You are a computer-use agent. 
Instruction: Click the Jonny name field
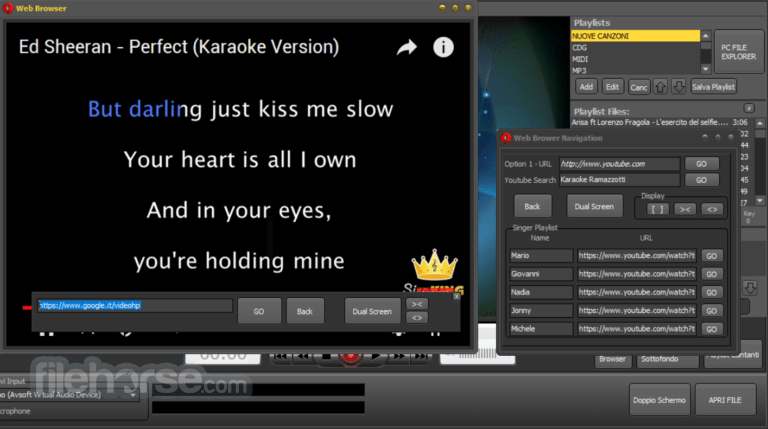pos(541,310)
